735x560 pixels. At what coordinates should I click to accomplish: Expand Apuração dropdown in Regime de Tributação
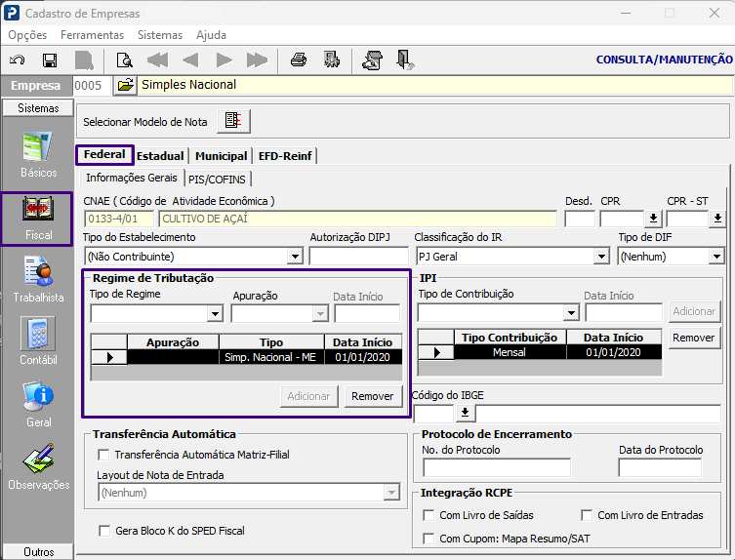click(320, 313)
